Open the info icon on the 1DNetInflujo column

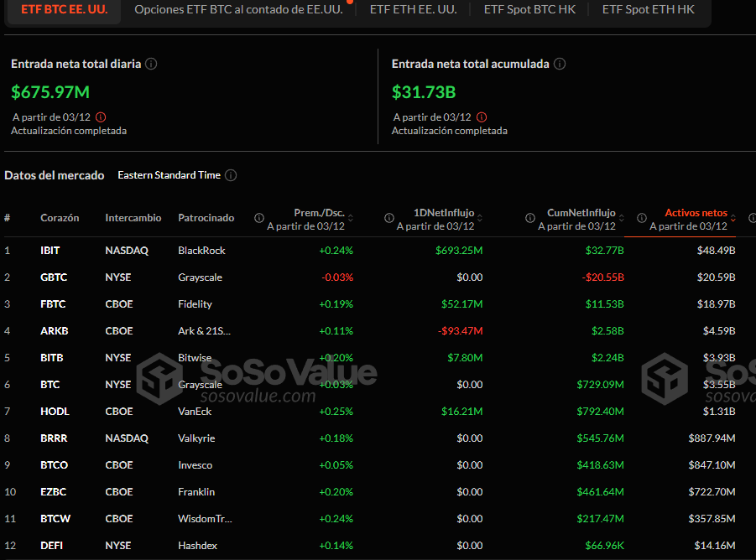click(x=388, y=217)
